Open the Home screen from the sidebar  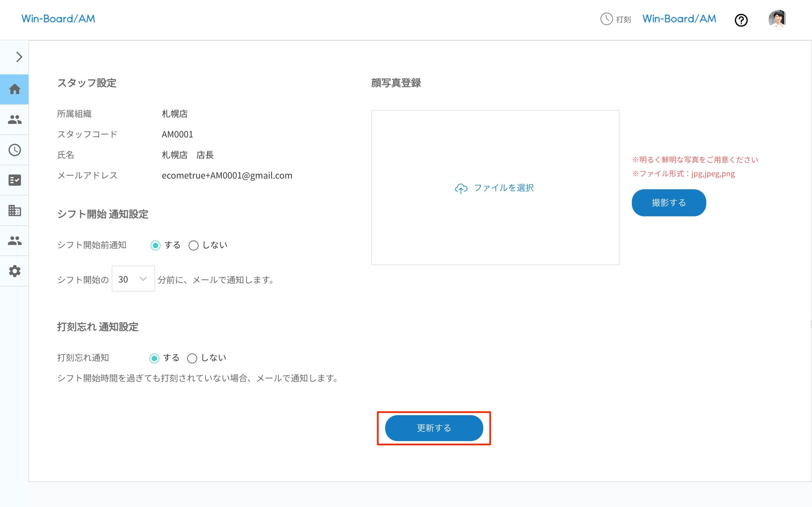14,89
